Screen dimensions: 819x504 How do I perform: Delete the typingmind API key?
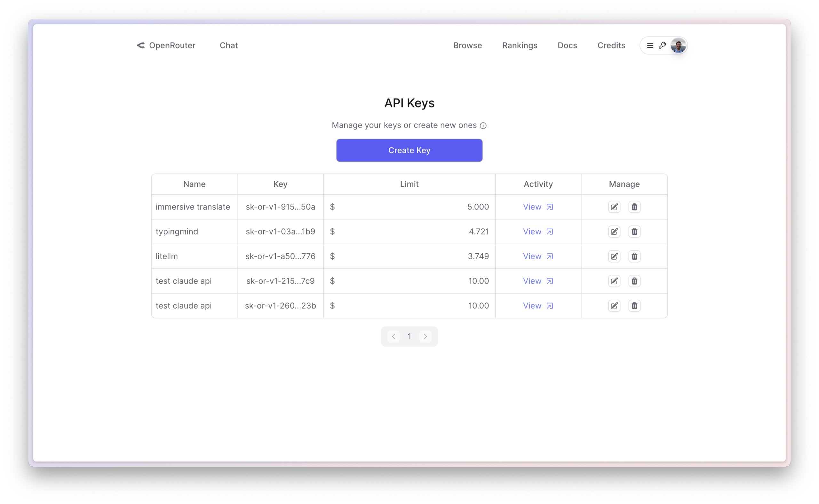(x=634, y=231)
